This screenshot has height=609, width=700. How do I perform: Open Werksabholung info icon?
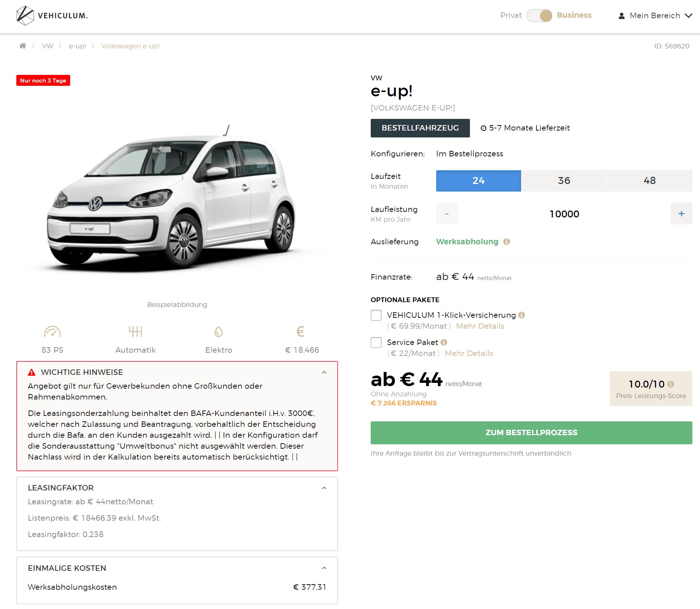[506, 242]
